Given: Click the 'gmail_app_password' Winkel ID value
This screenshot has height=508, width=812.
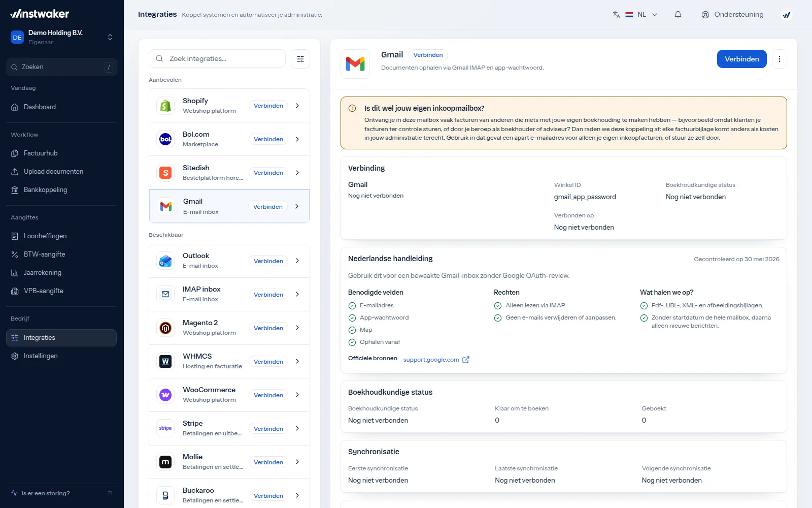Looking at the screenshot, I should tap(585, 197).
